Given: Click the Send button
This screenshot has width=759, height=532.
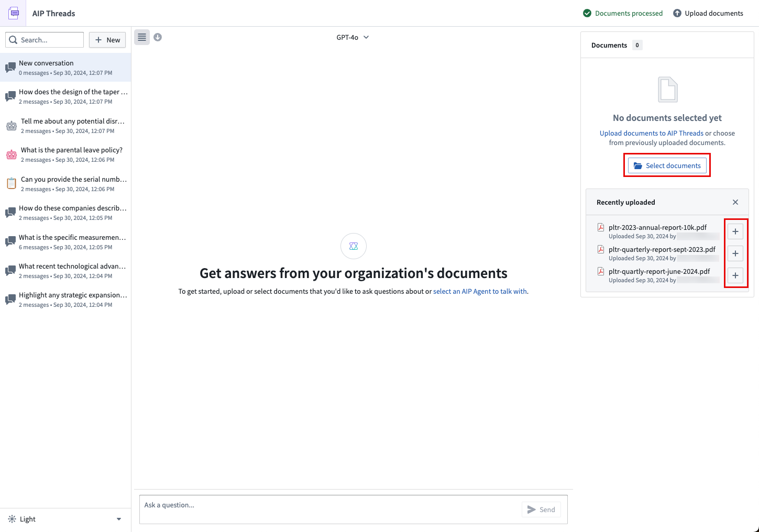Looking at the screenshot, I should point(541,509).
